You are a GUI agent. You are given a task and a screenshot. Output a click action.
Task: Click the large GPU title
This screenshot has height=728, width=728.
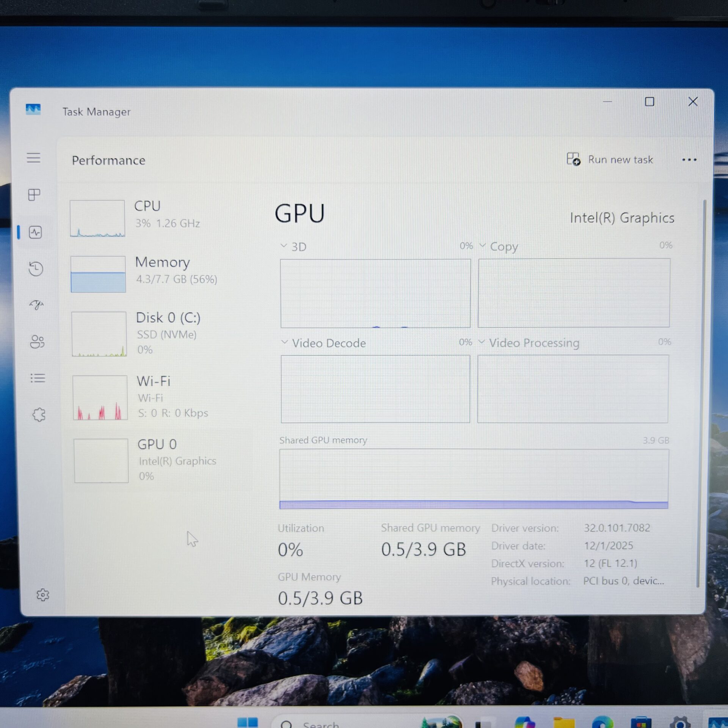click(x=299, y=213)
